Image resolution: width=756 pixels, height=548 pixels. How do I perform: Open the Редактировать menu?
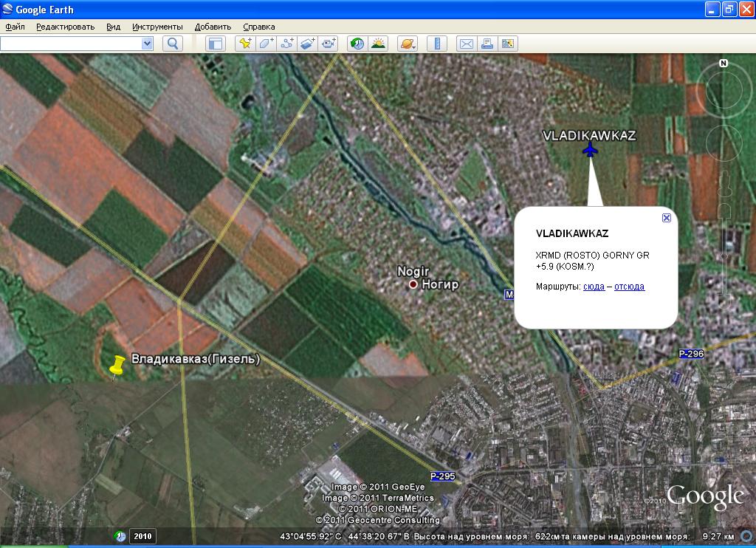[x=66, y=27]
